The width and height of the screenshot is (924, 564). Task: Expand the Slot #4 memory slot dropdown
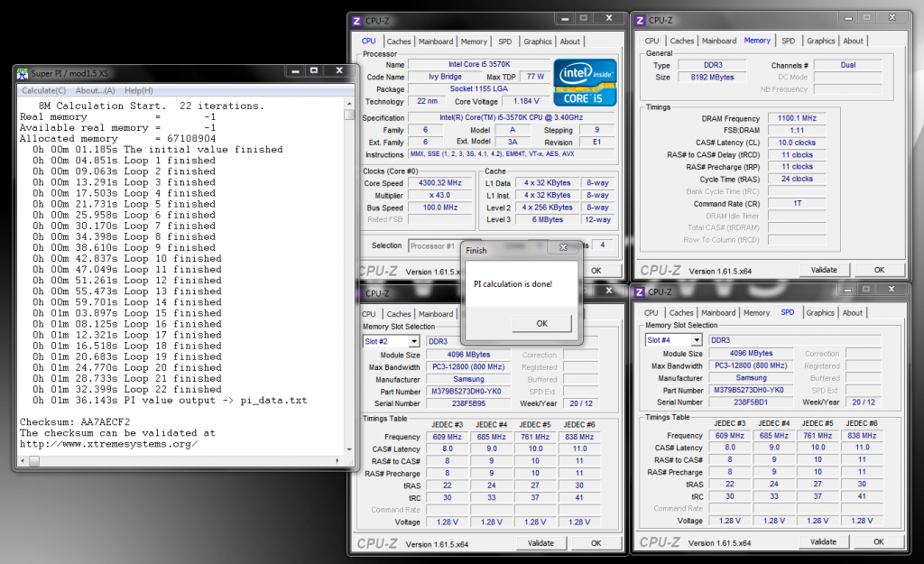tap(696, 340)
